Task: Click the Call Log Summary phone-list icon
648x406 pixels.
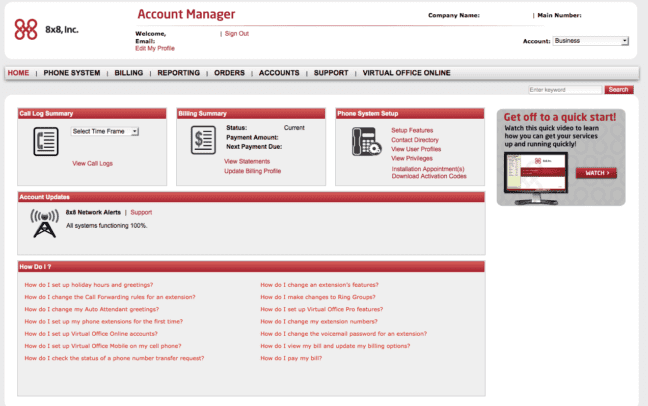Action: point(46,141)
